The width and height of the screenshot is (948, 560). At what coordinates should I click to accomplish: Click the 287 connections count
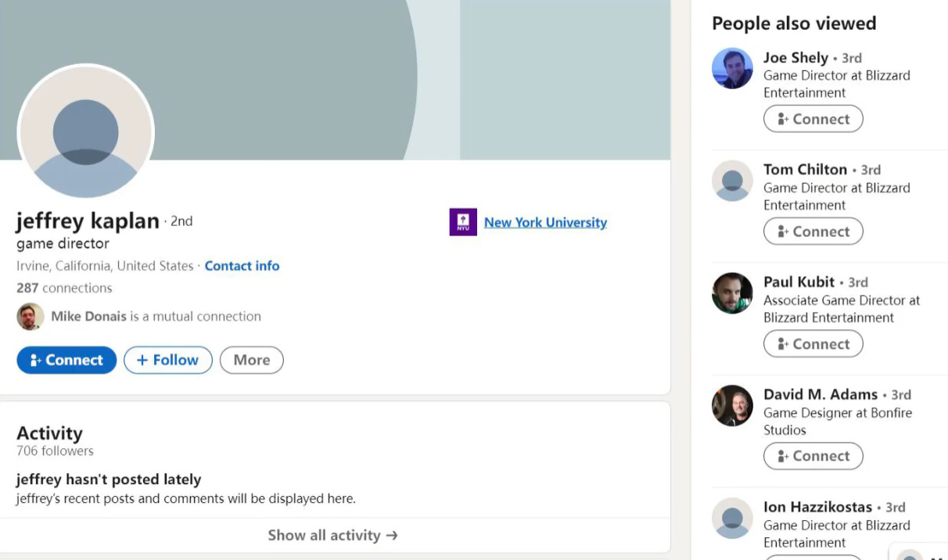pos(64,288)
